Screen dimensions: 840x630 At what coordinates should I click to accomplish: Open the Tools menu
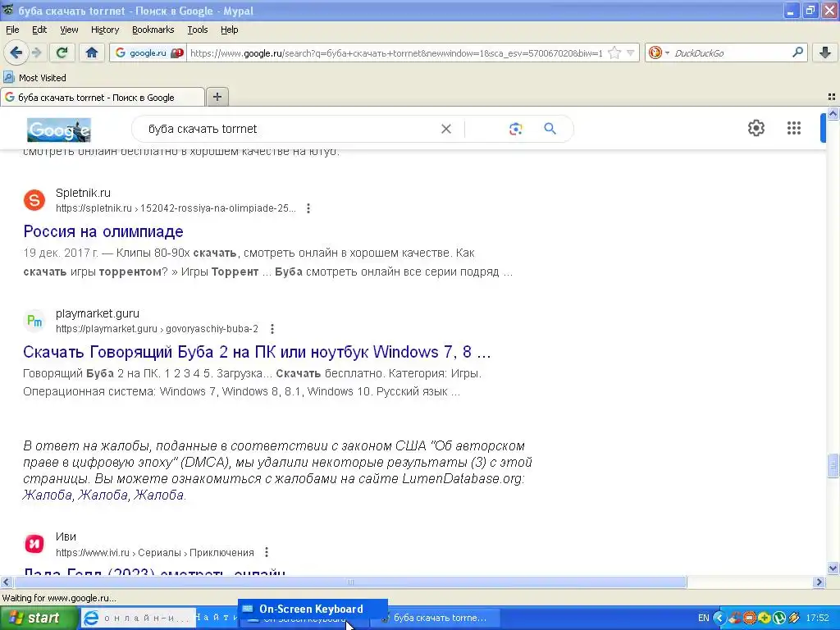(x=197, y=30)
